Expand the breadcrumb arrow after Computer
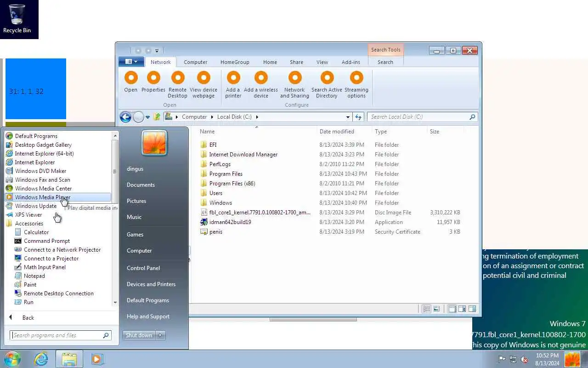Image resolution: width=588 pixels, height=368 pixels. 212,117
